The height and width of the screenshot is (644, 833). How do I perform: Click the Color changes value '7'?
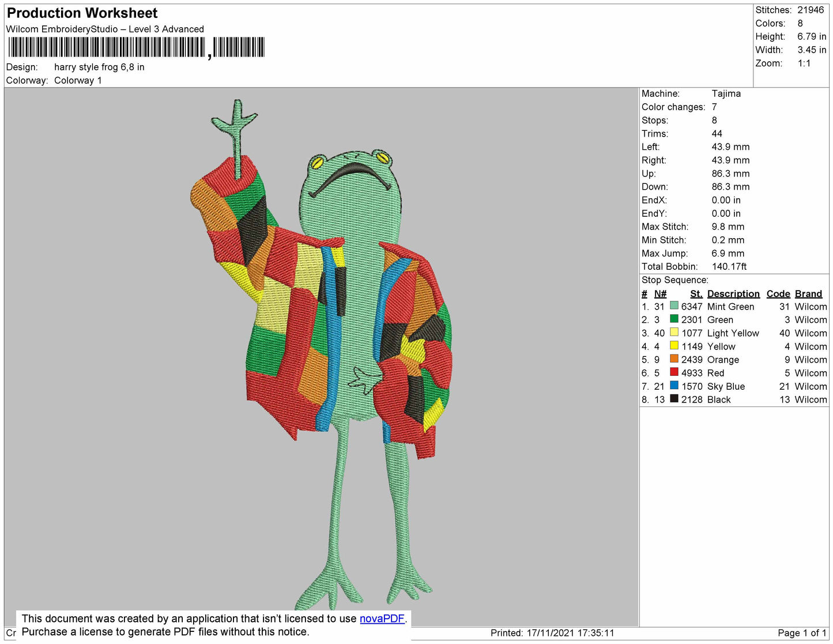[714, 107]
